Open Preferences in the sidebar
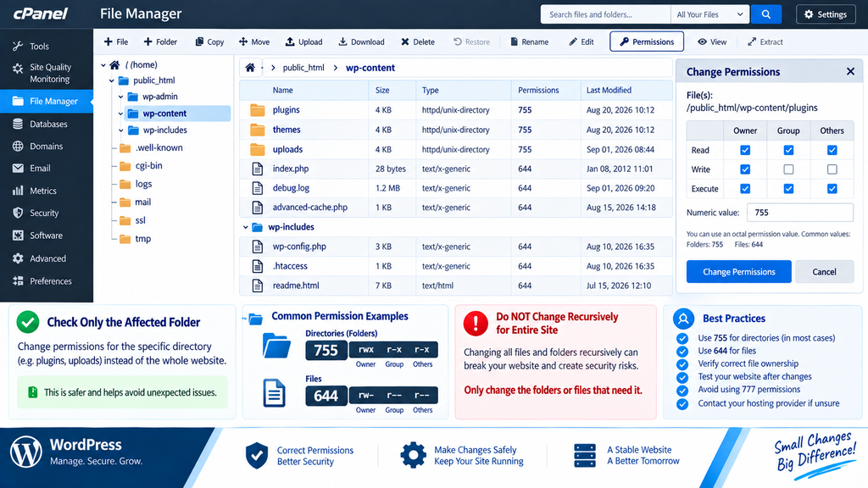The image size is (868, 488). click(47, 281)
